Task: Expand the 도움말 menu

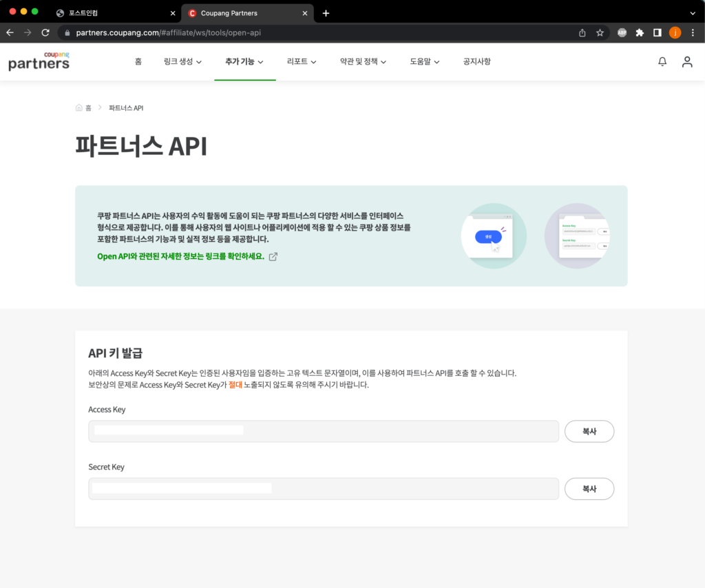Action: 424,61
